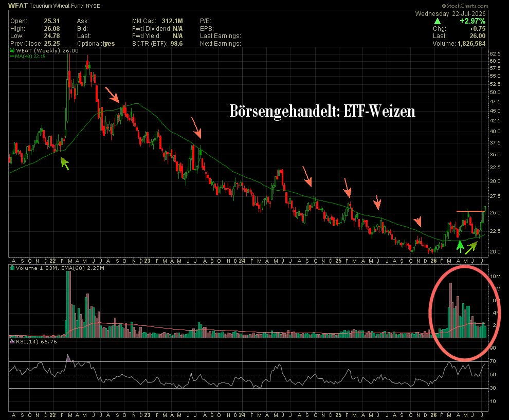Click the candlestick icon beside WEAT (Weekly)
509x420 pixels.
point(12,50)
